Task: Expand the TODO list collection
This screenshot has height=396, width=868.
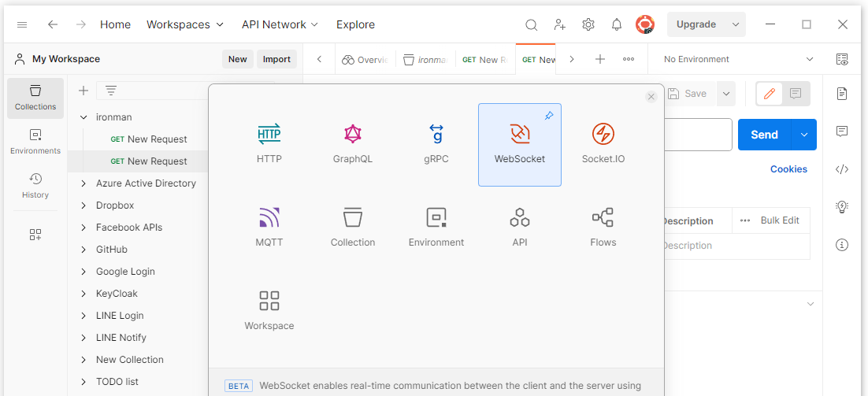Action: (83, 382)
